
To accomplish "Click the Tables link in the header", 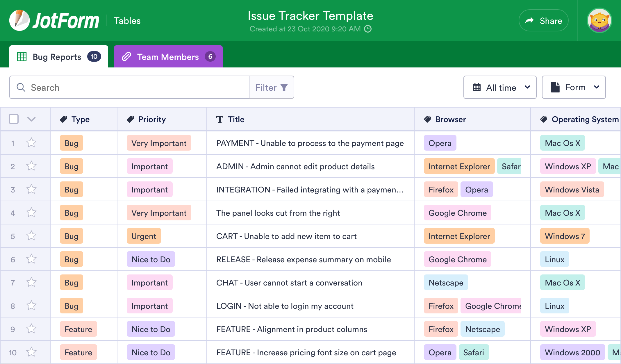I will (x=127, y=20).
